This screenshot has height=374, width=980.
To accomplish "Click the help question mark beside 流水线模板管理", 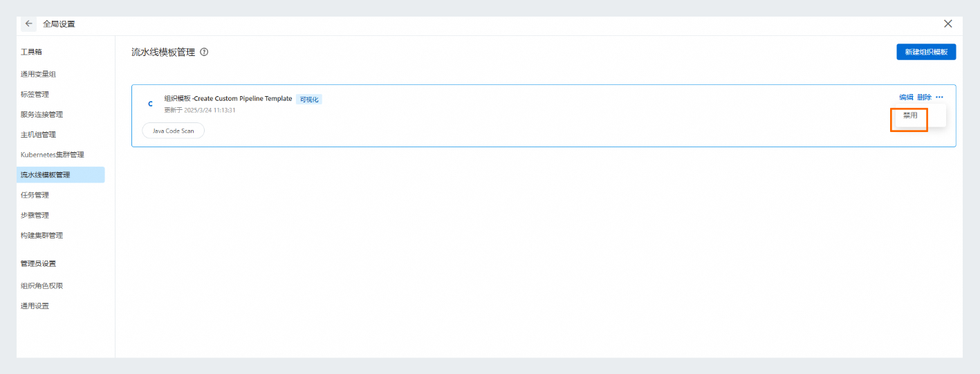I will (x=205, y=52).
